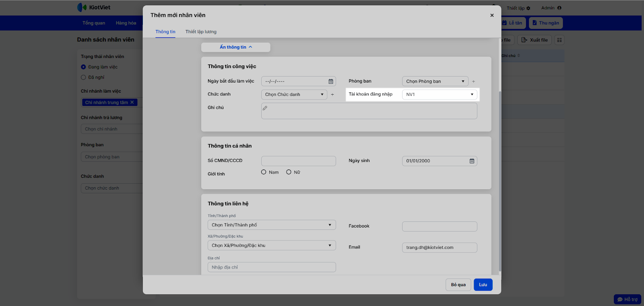This screenshot has width=644, height=306.
Task: Open calendar icon for work start date
Action: click(330, 81)
